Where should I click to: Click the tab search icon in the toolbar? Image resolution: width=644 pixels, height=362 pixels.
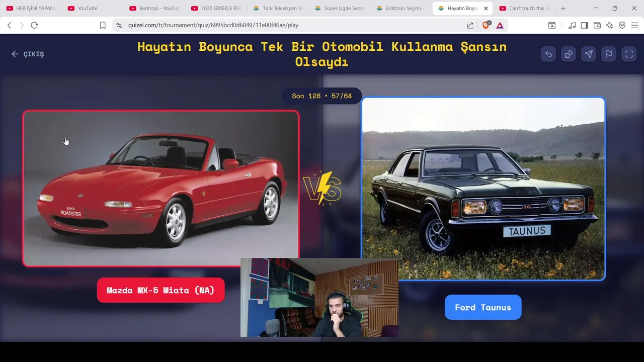[x=552, y=25]
